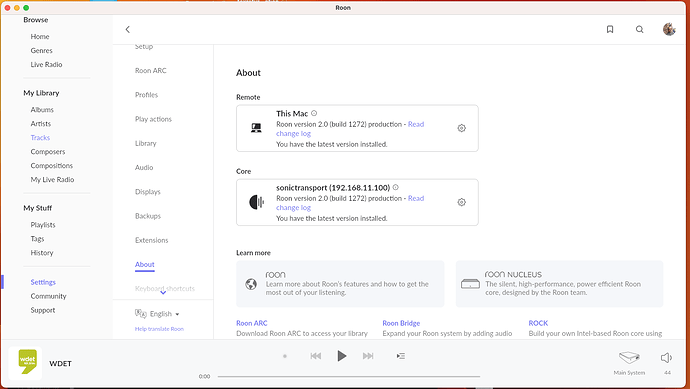Open Tags in My Stuff

[37, 239]
